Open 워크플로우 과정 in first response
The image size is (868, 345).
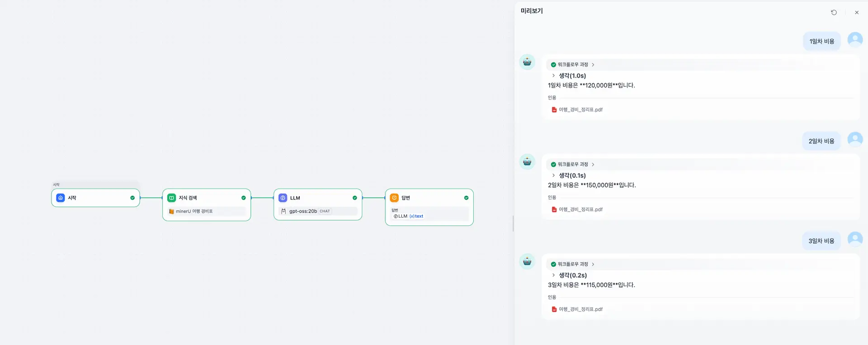[573, 65]
